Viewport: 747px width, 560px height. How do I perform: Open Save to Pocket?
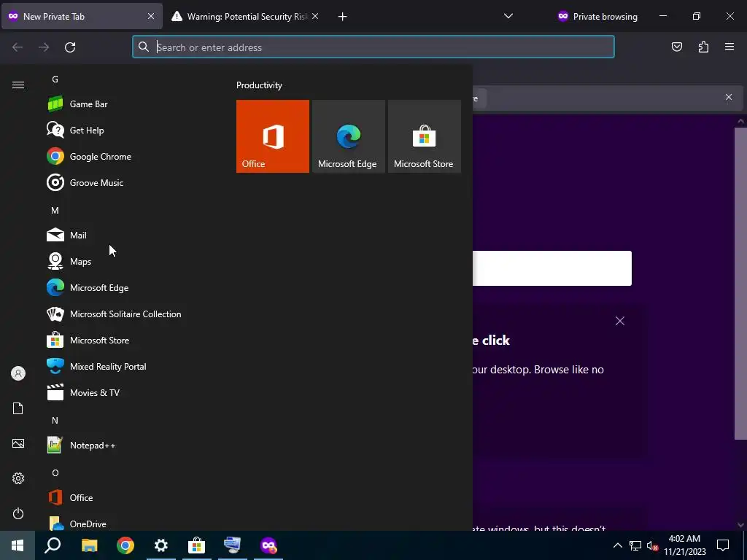pos(677,47)
